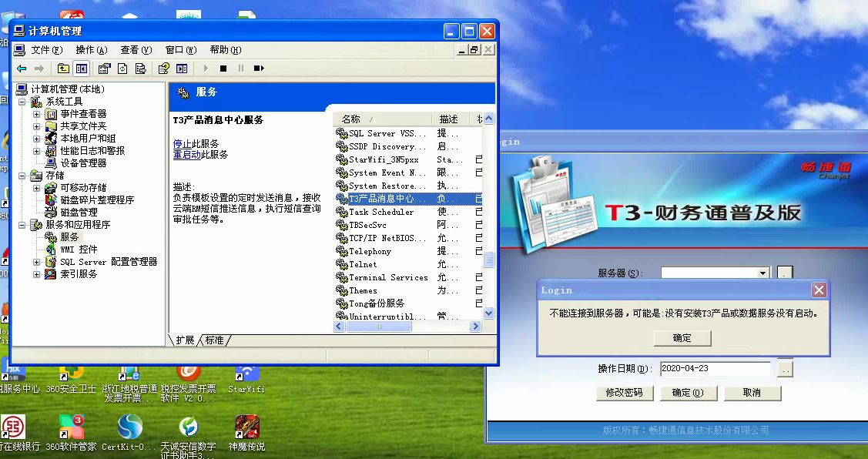Click the show/hide action pane icon
The width and height of the screenshot is (868, 459).
[182, 69]
